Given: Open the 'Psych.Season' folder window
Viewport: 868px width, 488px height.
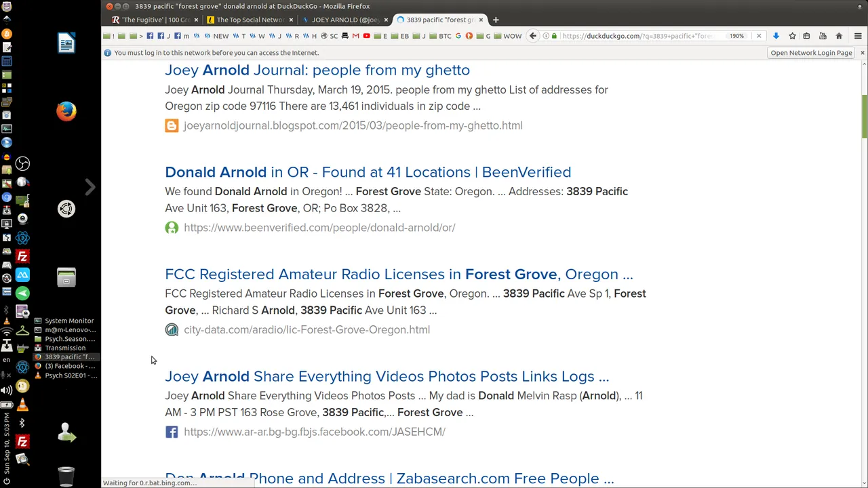Looking at the screenshot, I should 66,339.
